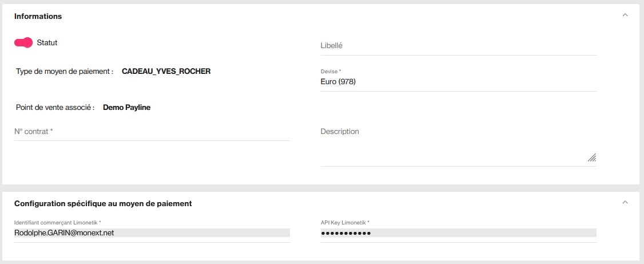Click the Libellé input field
The height and width of the screenshot is (264, 644).
point(458,46)
